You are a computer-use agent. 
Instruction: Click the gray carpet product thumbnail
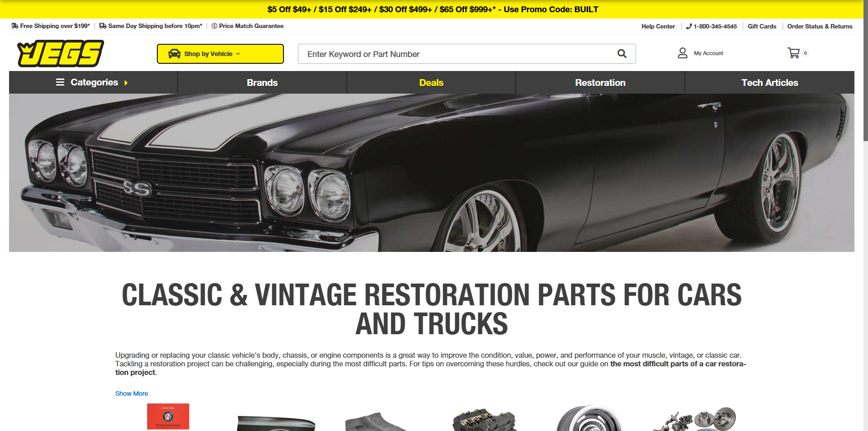click(x=377, y=422)
